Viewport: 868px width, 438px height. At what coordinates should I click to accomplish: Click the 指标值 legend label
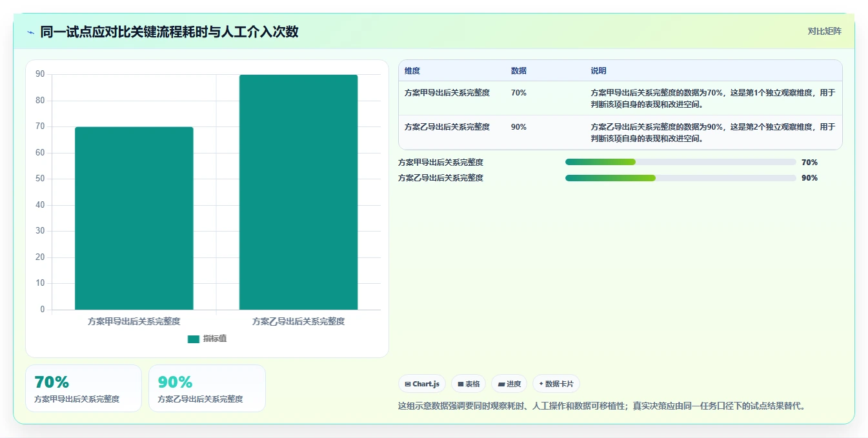pos(215,339)
